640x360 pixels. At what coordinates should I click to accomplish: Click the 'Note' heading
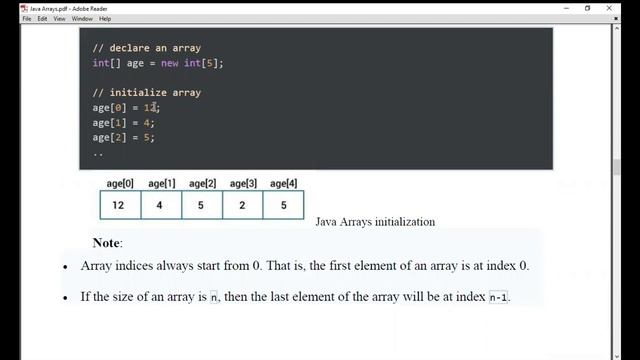tap(107, 243)
